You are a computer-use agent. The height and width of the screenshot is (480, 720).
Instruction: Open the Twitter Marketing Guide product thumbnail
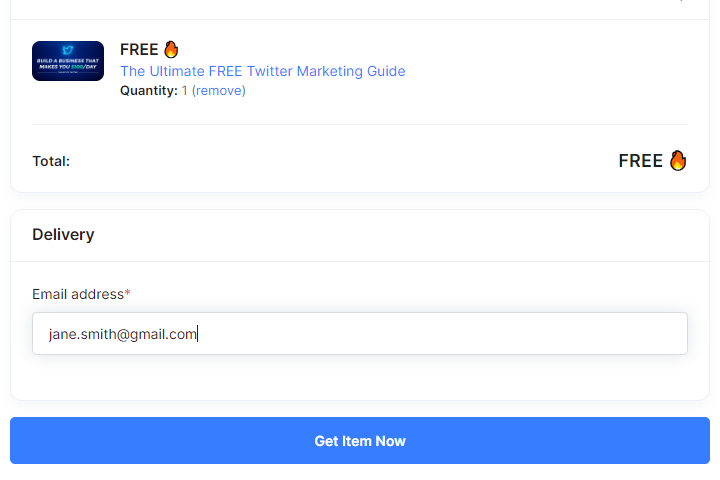pyautogui.click(x=68, y=61)
